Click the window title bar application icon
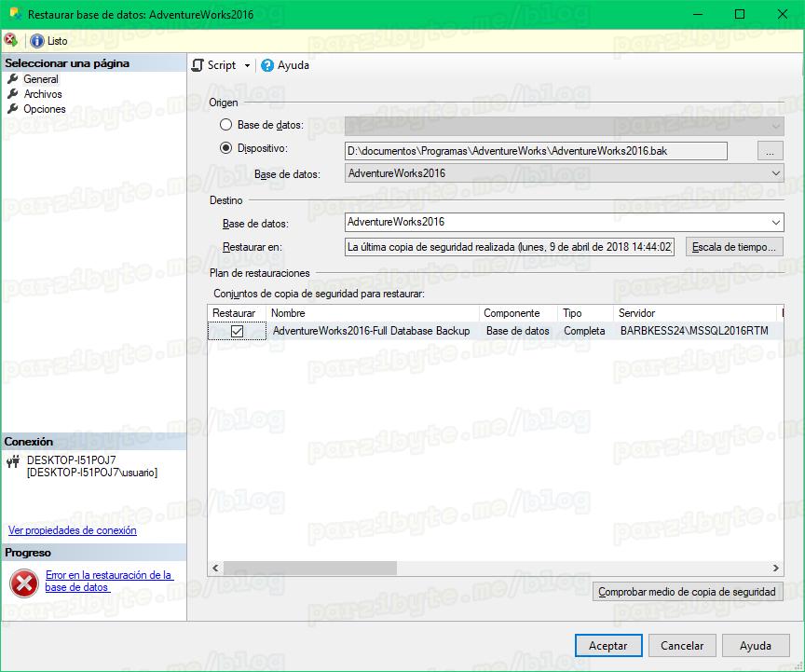 click(x=16, y=14)
